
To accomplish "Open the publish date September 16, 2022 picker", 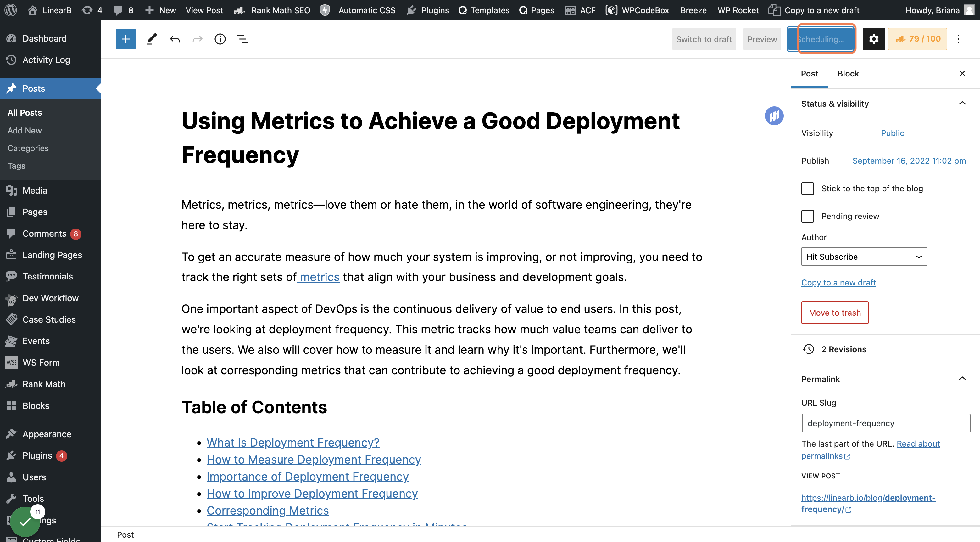I will pyautogui.click(x=909, y=161).
